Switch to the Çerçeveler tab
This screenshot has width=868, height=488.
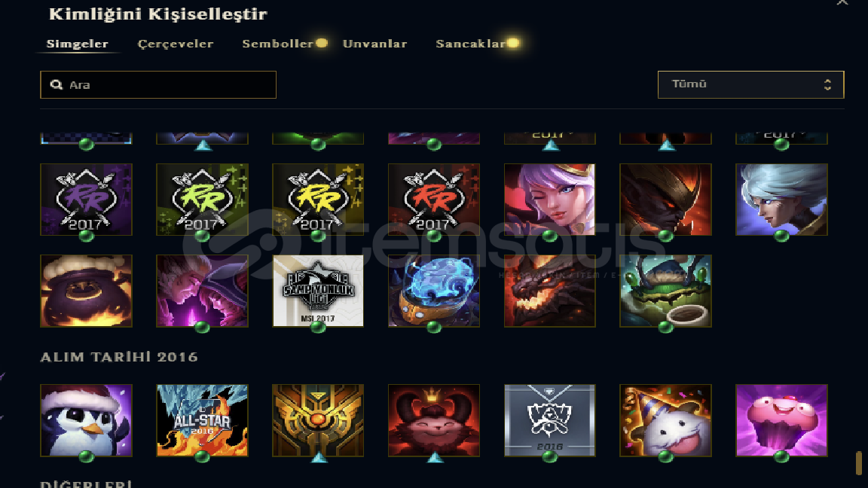[x=176, y=44]
